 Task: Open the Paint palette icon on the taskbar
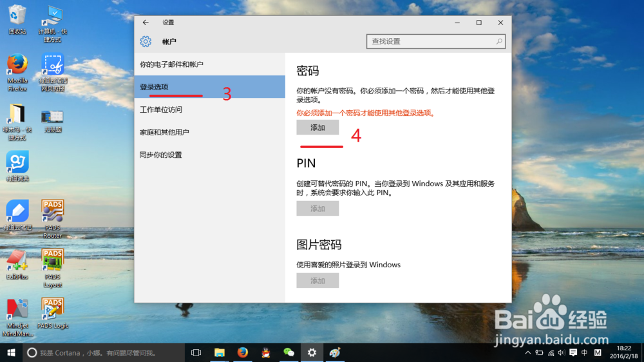coord(335,352)
